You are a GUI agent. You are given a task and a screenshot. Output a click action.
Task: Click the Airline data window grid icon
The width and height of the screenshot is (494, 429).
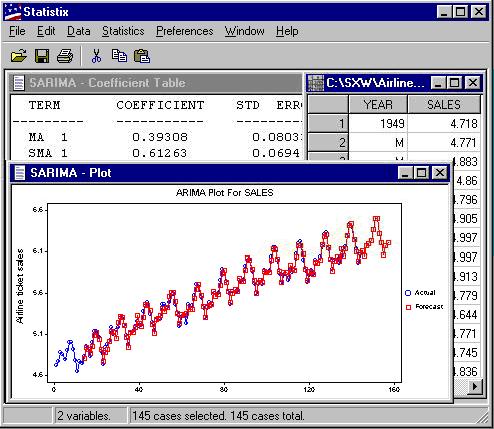(315, 83)
